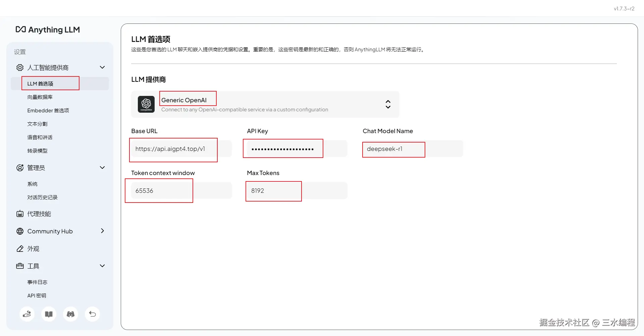The width and height of the screenshot is (644, 336).
Task: Collapse the 人工智能提供商 section chevron
Action: tap(102, 67)
